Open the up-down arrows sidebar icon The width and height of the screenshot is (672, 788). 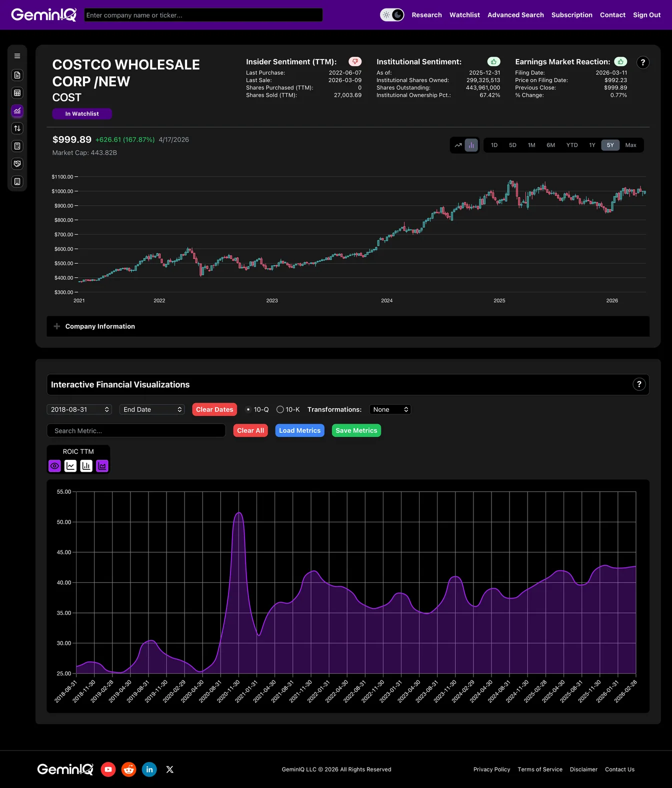tap(17, 129)
